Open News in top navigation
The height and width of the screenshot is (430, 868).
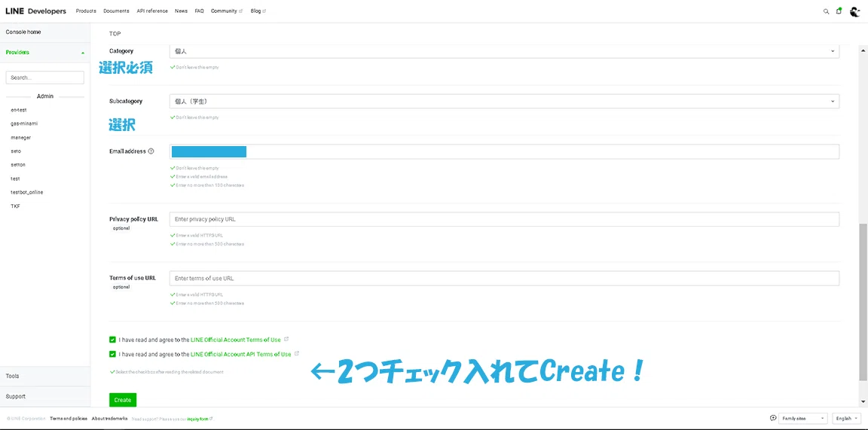tap(181, 11)
